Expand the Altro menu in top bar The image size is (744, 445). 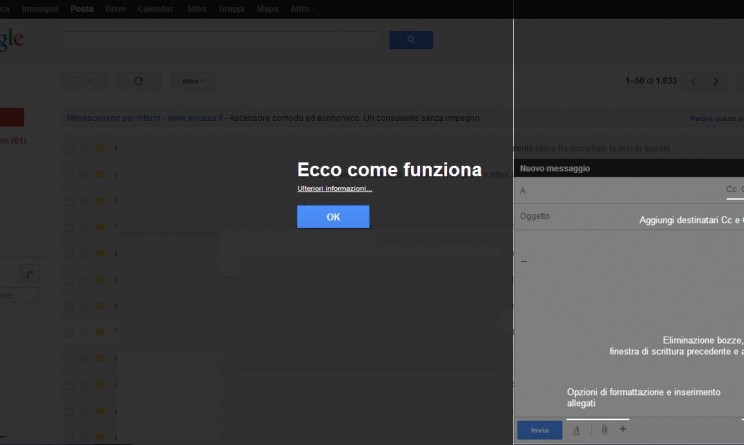point(303,9)
